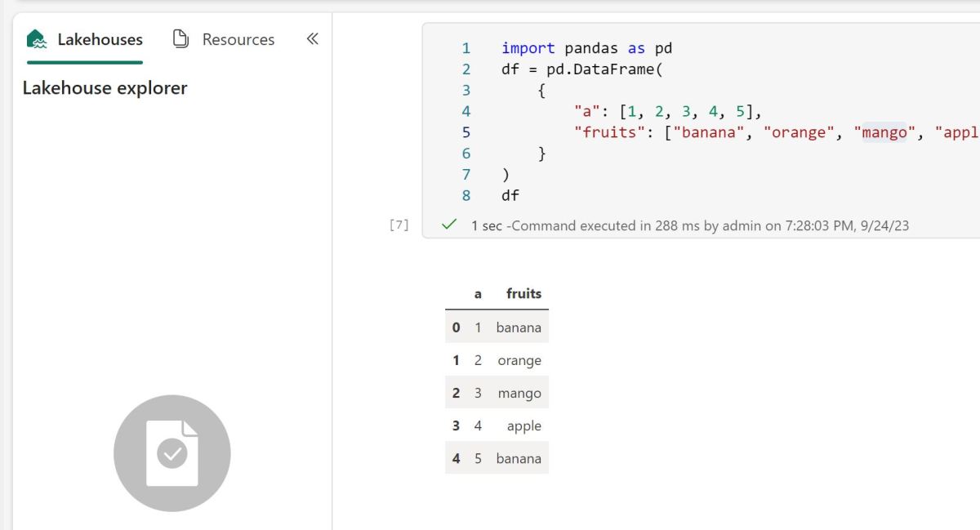Place cursor on "import pandas as pd" line
980x530 pixels.
tap(586, 48)
